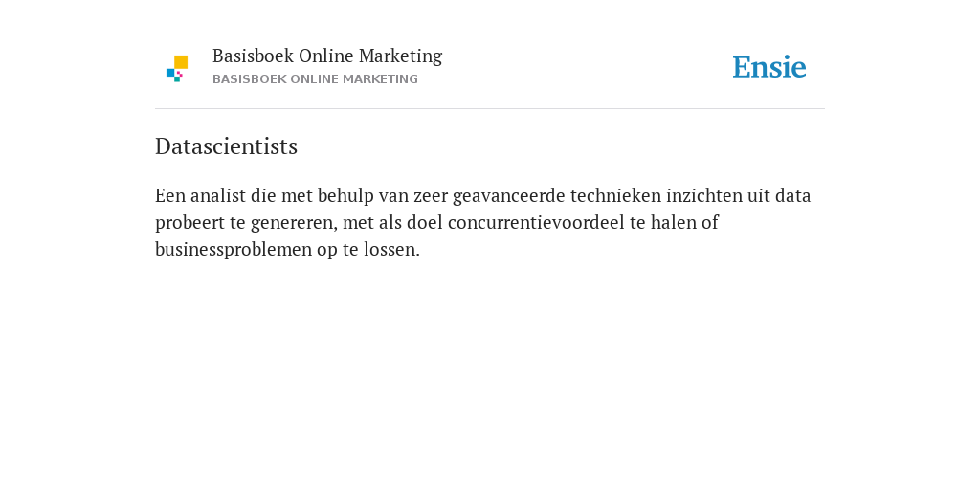Click the word 'technieken' in the paragraph
The width and height of the screenshot is (980, 490).
[x=615, y=195]
